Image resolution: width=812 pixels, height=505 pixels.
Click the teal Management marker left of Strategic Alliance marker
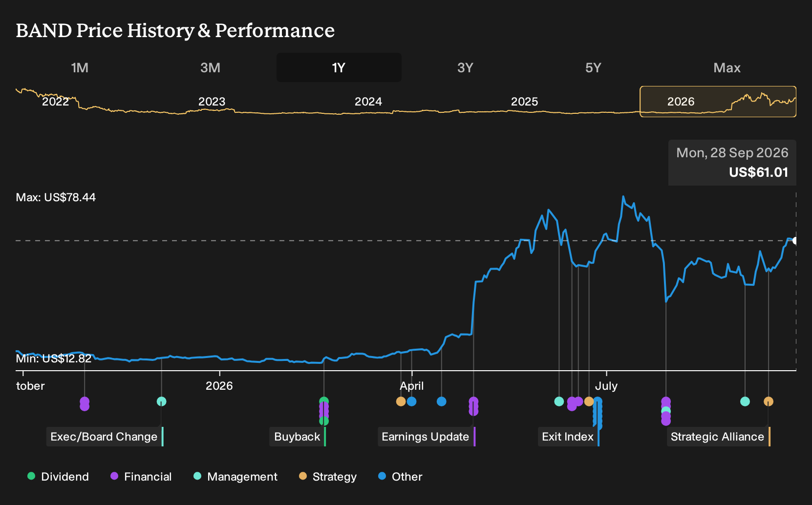[x=745, y=401]
